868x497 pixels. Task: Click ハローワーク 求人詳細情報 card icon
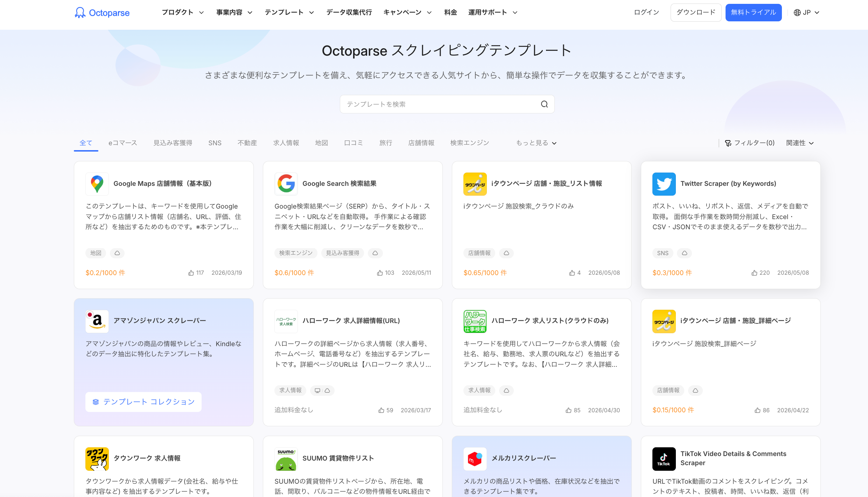pos(286,321)
